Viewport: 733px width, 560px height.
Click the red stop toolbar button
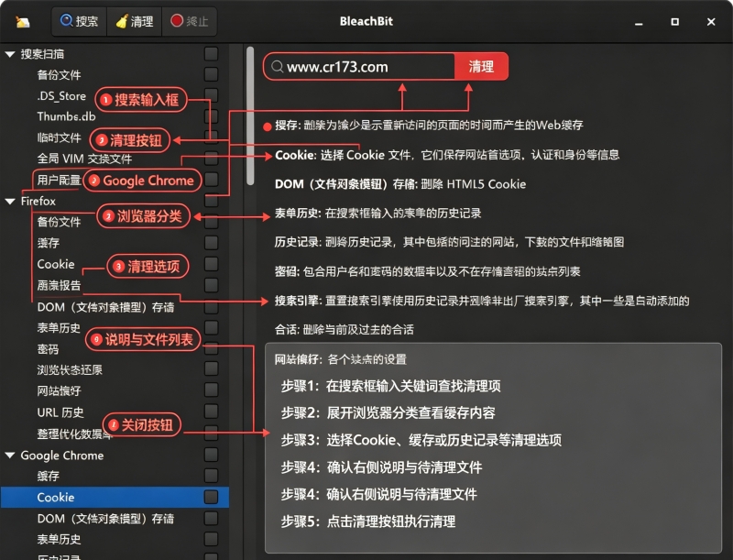pos(190,21)
